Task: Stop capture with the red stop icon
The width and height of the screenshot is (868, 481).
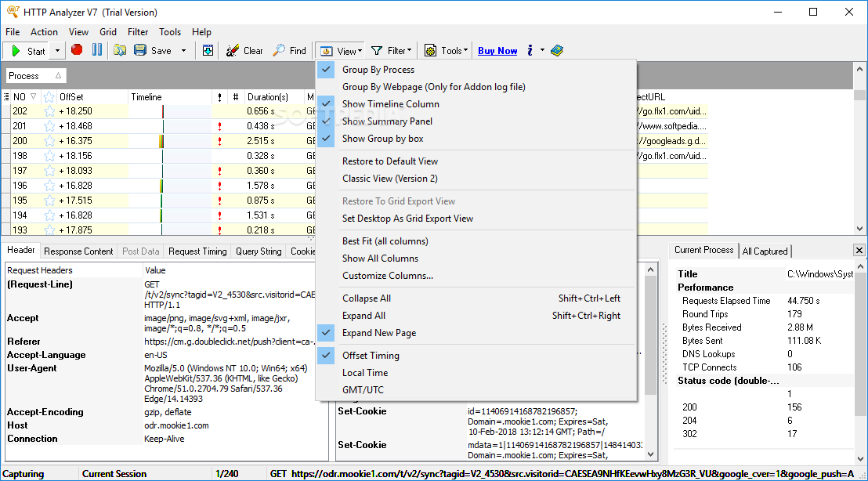Action: point(77,50)
